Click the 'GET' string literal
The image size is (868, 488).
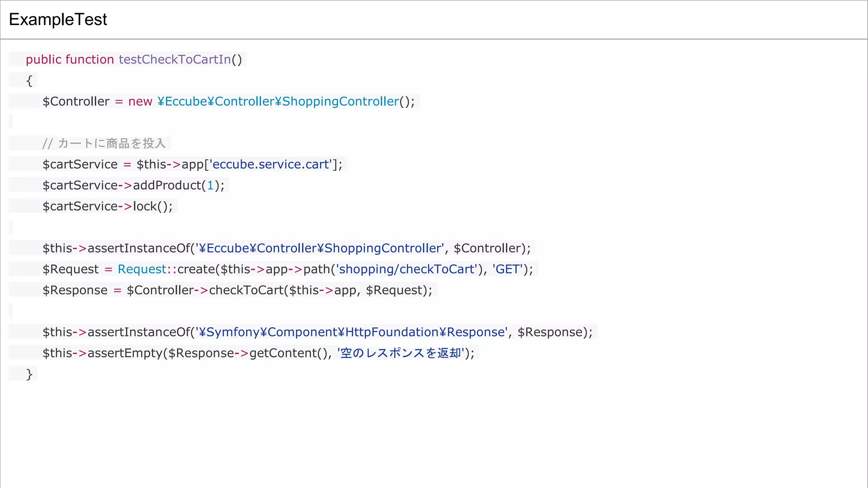coord(507,269)
